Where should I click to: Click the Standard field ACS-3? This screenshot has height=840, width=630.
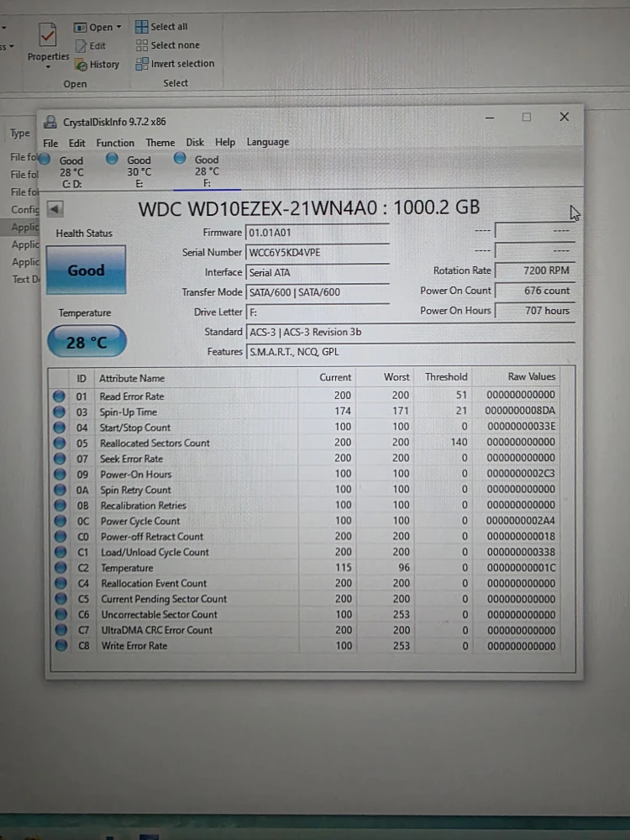[x=411, y=332]
